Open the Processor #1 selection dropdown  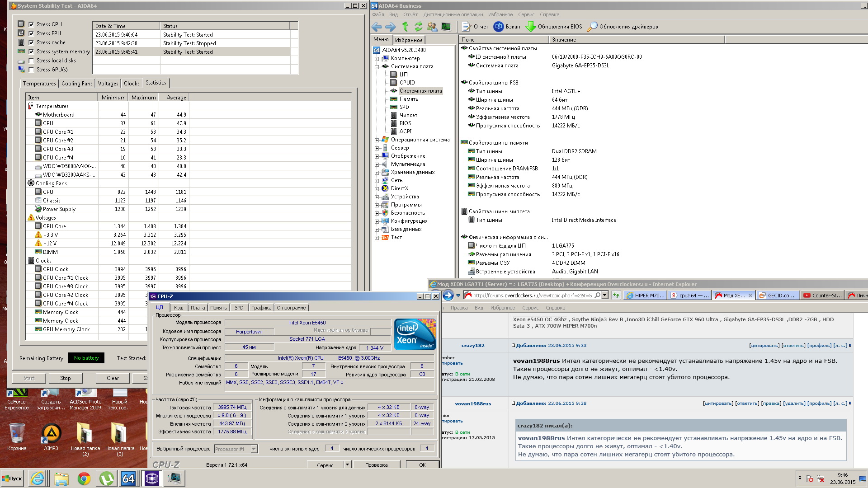tap(254, 449)
